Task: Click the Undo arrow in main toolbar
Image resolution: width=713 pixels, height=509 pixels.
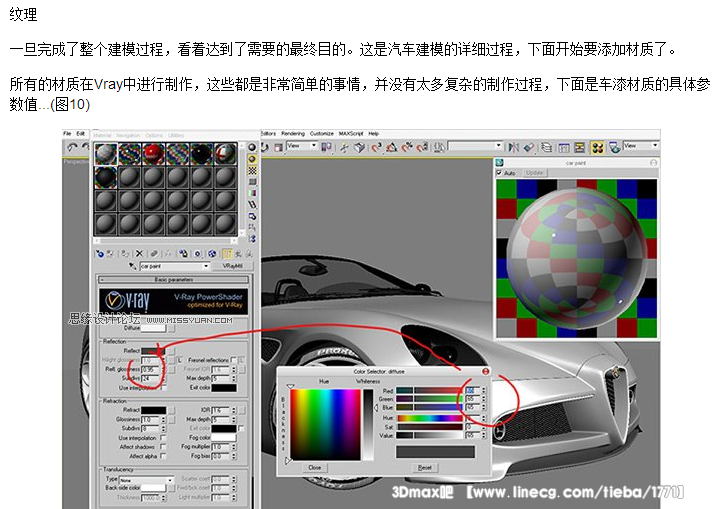Action: coord(72,147)
